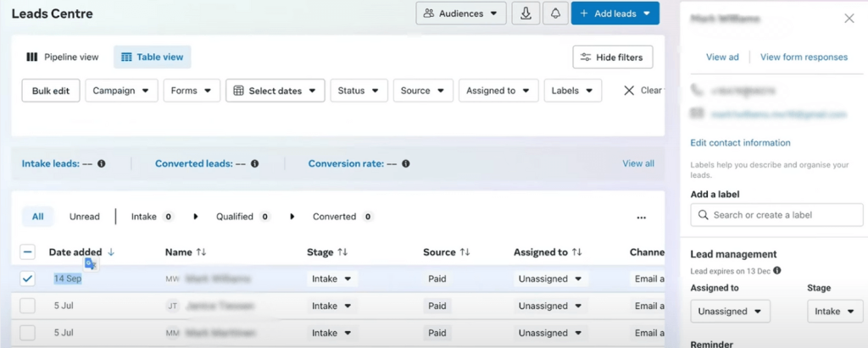868x348 pixels.
Task: Click the MM avatar in lead row
Action: pyautogui.click(x=172, y=333)
